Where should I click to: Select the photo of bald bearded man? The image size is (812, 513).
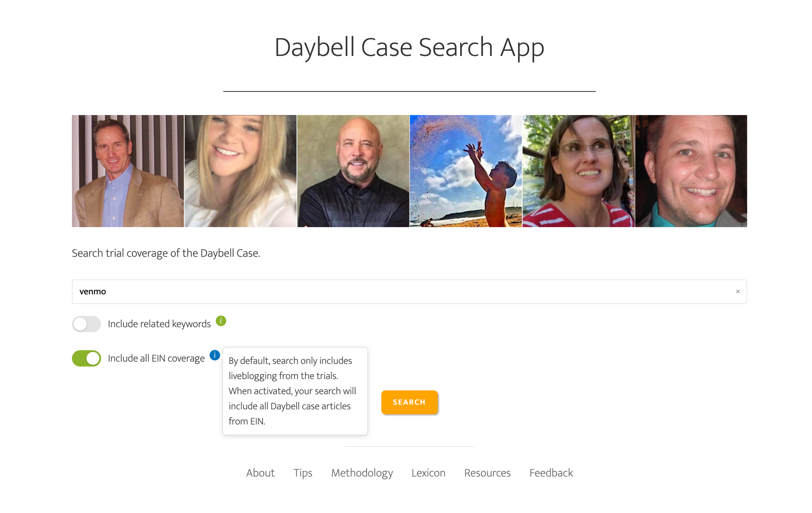click(353, 171)
